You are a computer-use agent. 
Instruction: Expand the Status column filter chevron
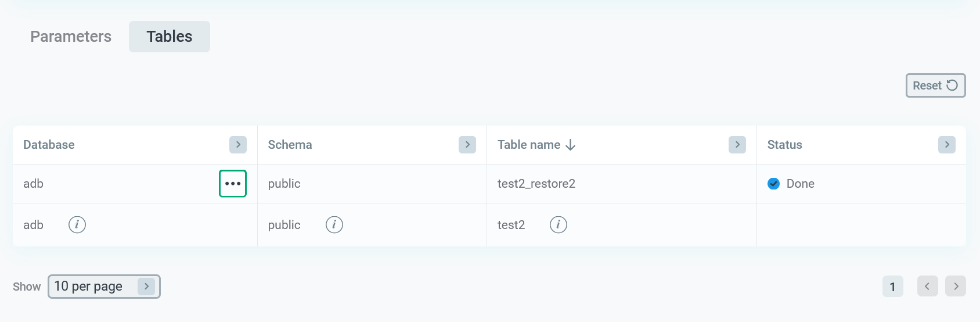[947, 145]
